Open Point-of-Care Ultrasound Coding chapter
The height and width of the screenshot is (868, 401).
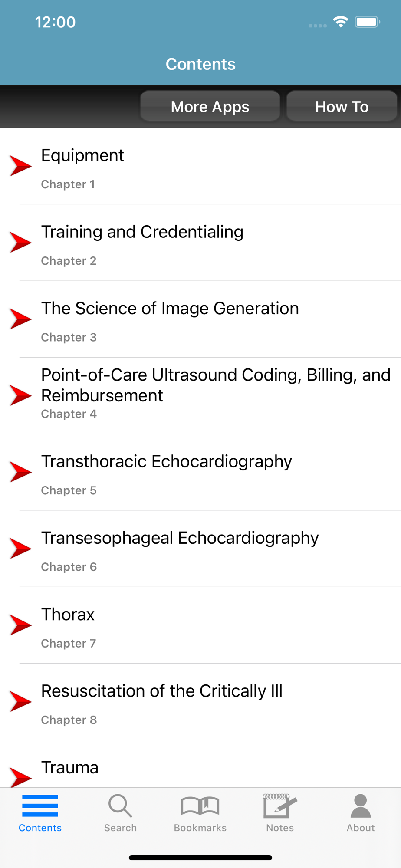216,385
